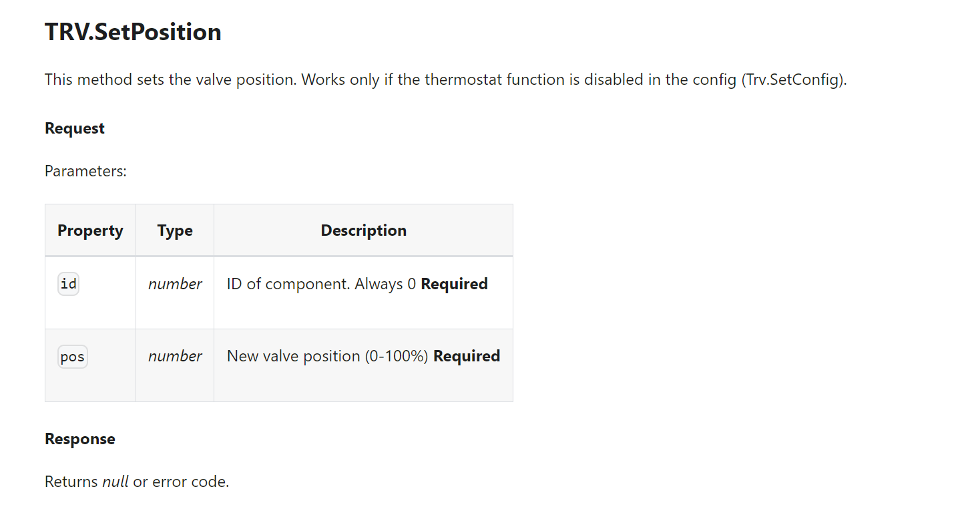The height and width of the screenshot is (511, 980).
Task: Click the TRV.SetPosition heading
Action: pos(133,32)
